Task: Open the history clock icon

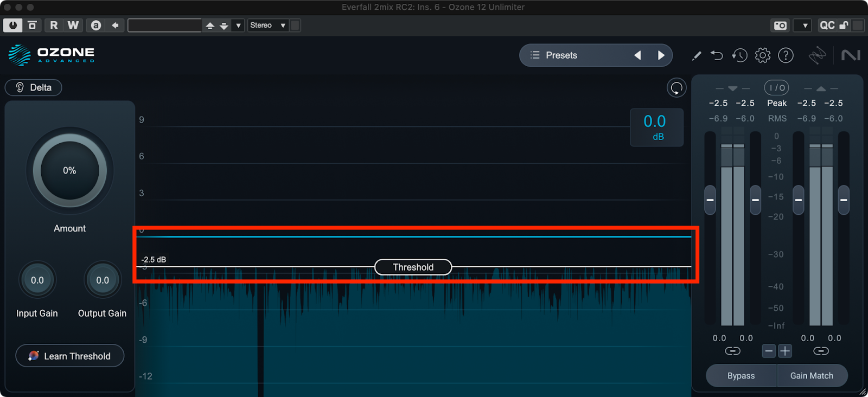Action: point(739,55)
